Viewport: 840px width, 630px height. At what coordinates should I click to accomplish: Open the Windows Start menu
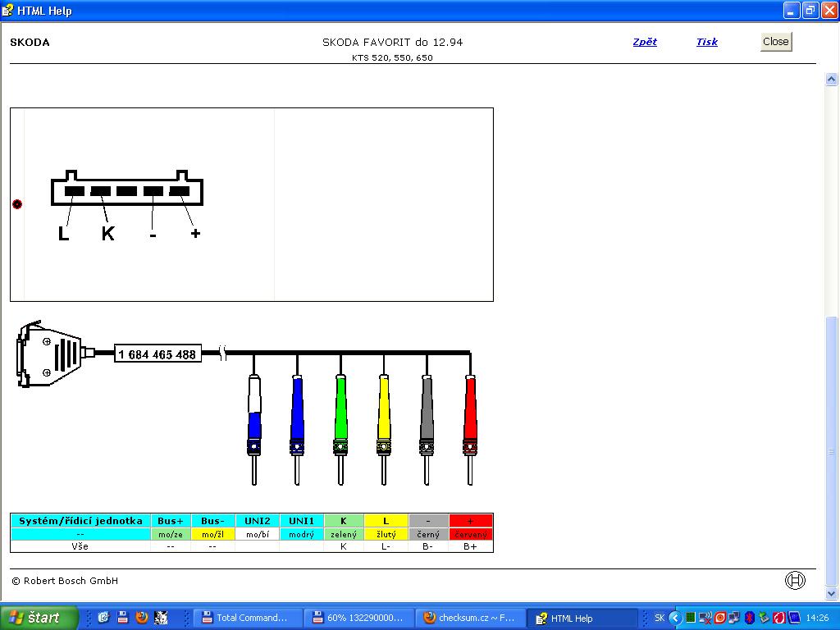pyautogui.click(x=39, y=618)
